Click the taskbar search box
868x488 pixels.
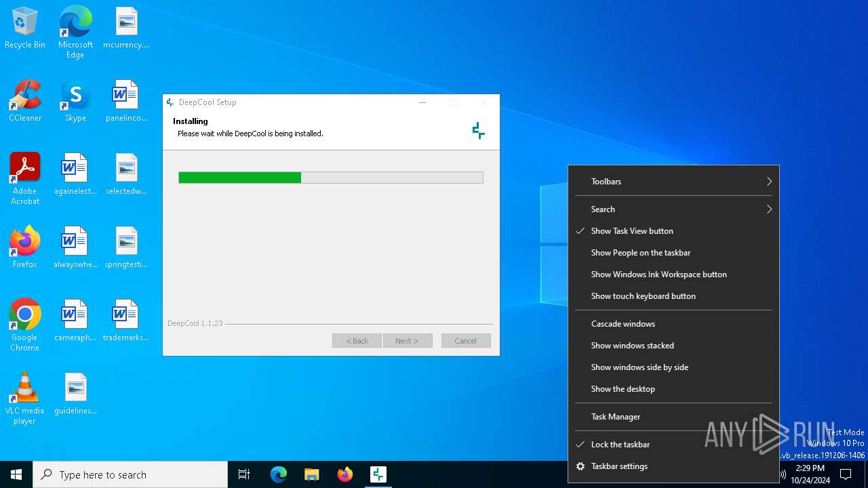[x=130, y=474]
